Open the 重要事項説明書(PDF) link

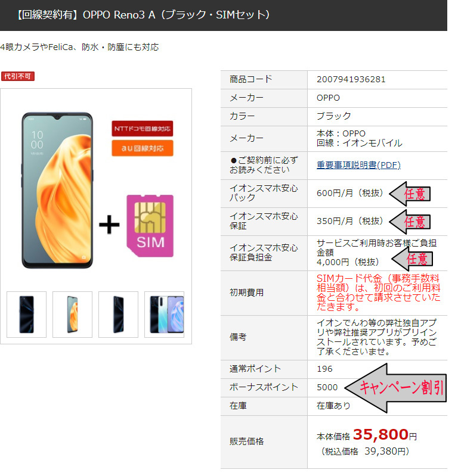pyautogui.click(x=358, y=165)
